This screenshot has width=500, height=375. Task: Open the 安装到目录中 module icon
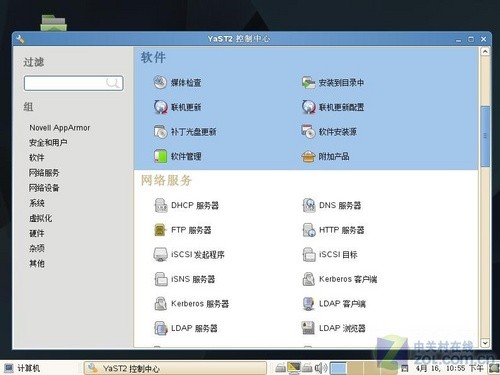click(x=308, y=82)
